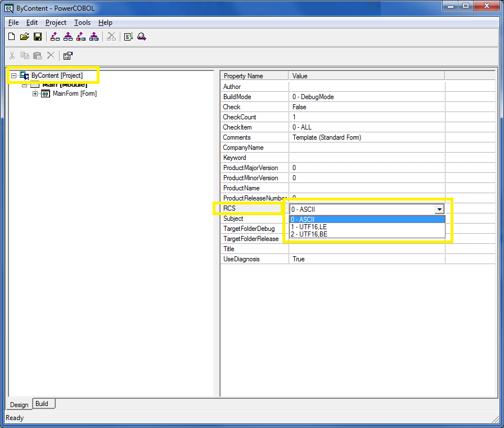Viewport: 504px width, 428px height.
Task: Click the Keyword property row
Action: (x=358, y=158)
